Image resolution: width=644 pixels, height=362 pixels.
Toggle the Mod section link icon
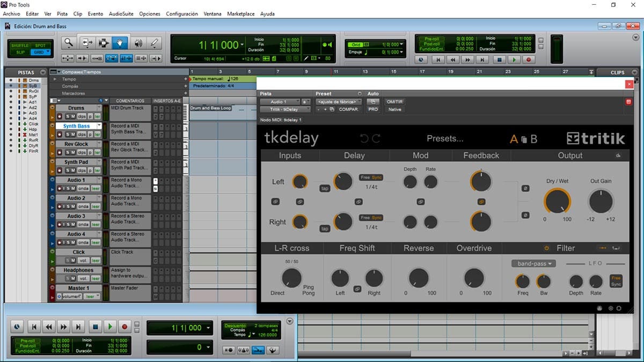(x=421, y=202)
